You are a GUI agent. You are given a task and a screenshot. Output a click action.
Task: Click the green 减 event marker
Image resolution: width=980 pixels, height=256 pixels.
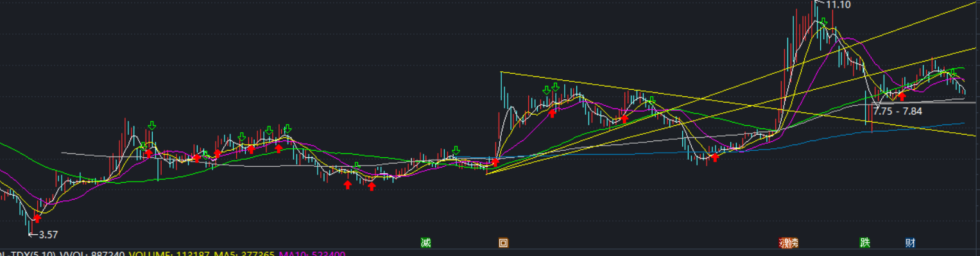(x=426, y=243)
